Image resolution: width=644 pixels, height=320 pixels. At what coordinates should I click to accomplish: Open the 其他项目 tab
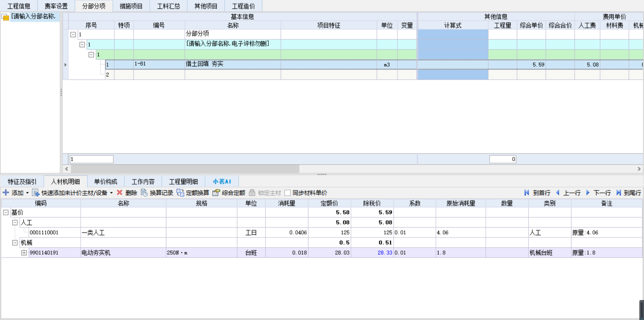tap(206, 6)
